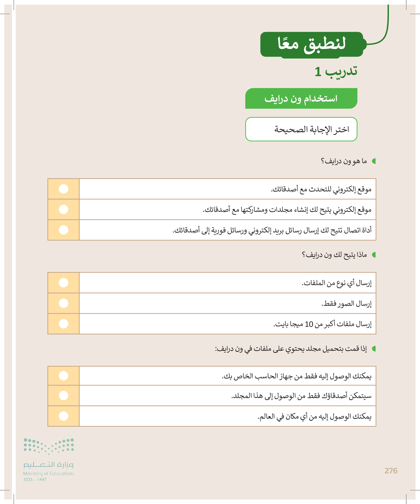Image resolution: width=420 pixels, height=504 pixels.
Task: Choose 'يمكنك الوصول إليه من أي مكان في العالم'
Action: coord(63,416)
